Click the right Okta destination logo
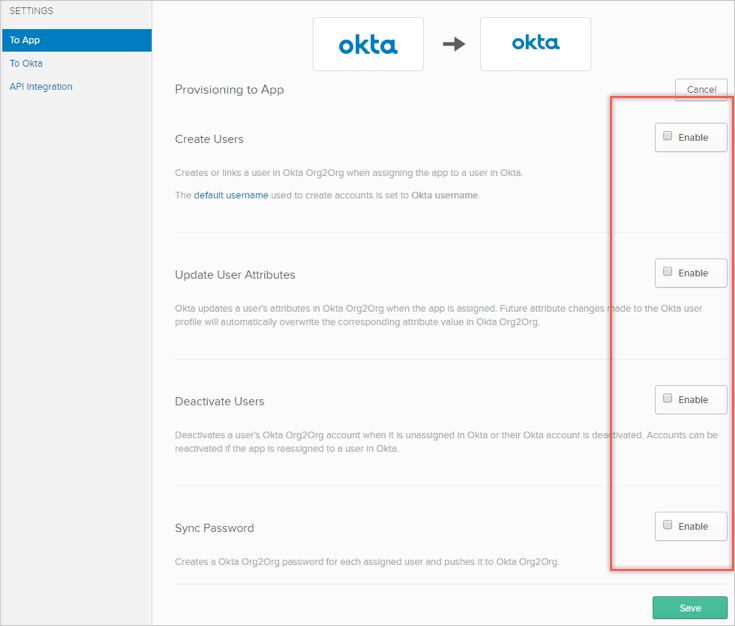 click(535, 43)
